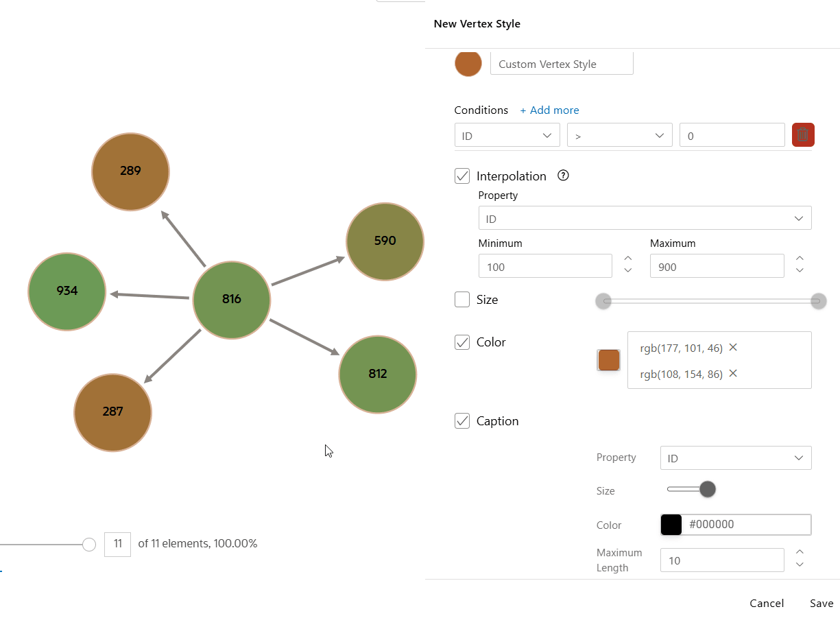Open the Interpolation help question-mark icon

564,176
